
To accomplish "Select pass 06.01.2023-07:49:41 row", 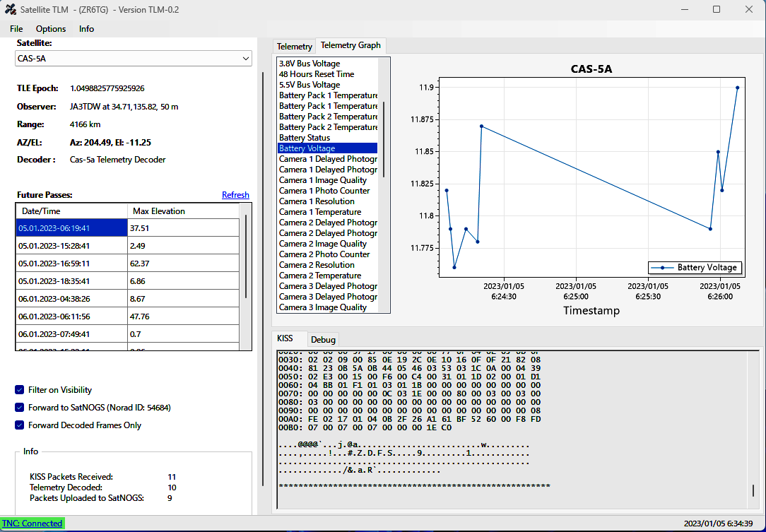I will click(x=127, y=333).
